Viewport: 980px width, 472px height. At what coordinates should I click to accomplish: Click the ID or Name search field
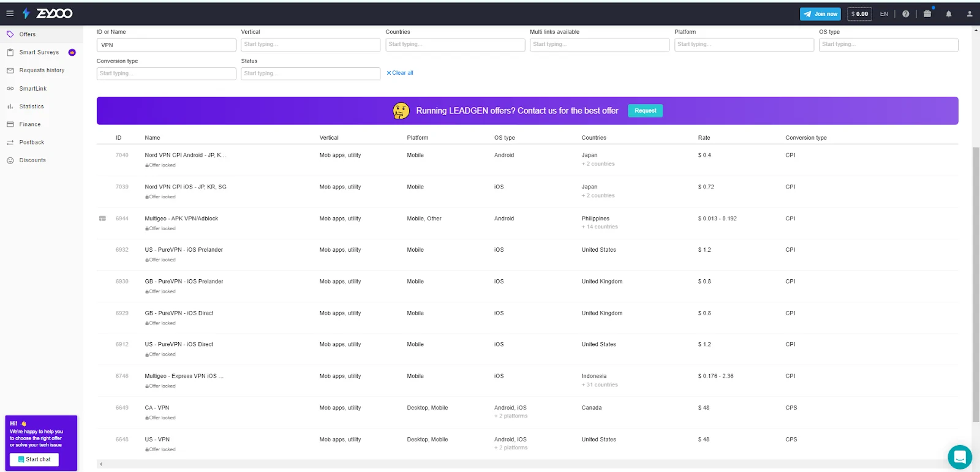point(166,45)
